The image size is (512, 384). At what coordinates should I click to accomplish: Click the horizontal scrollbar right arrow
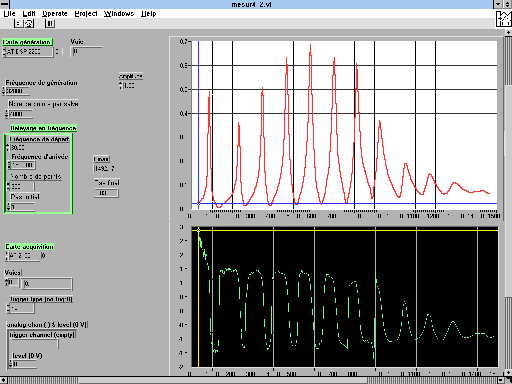501,380
